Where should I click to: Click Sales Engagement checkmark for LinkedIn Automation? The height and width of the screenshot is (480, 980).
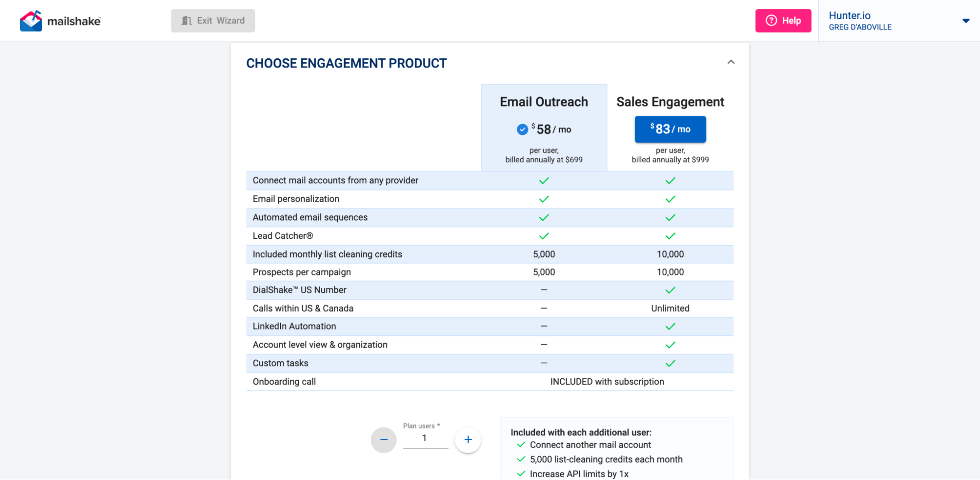[670, 327]
